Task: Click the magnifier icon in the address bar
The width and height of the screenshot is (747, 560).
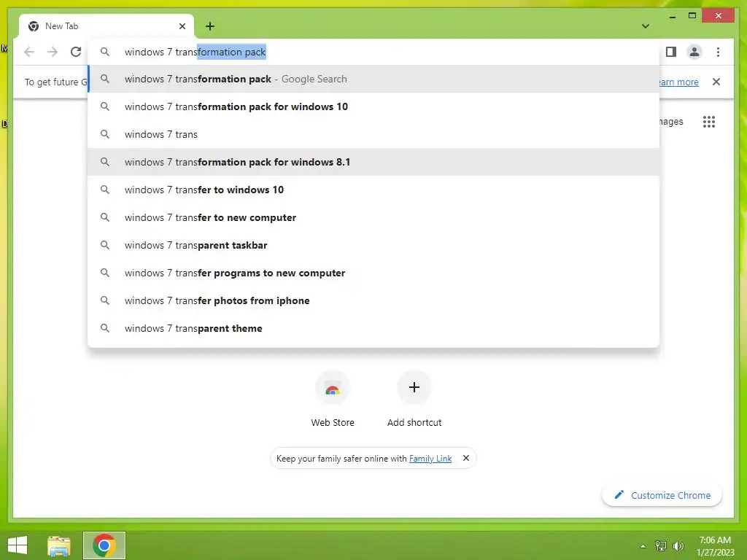Action: tap(105, 52)
